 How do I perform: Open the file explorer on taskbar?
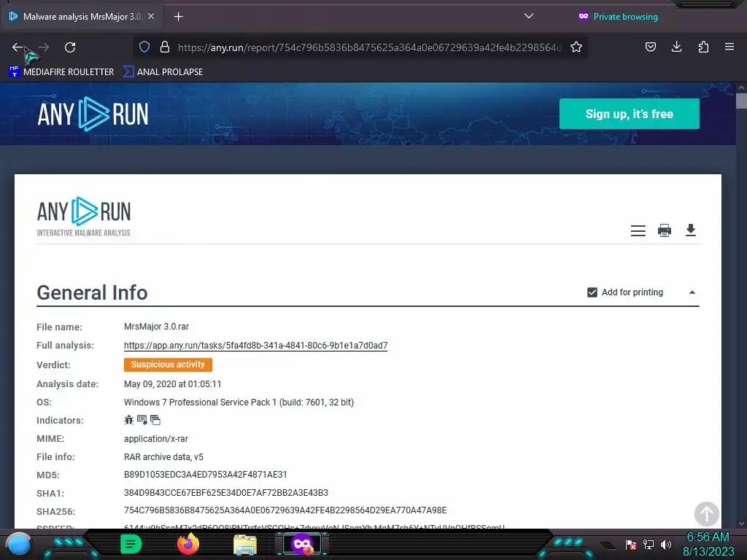click(x=245, y=545)
